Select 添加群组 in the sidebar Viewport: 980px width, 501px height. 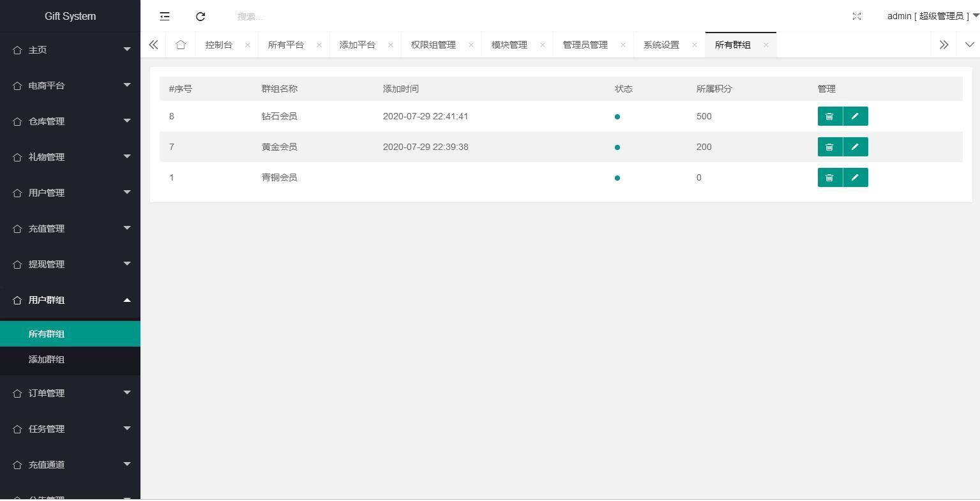[x=47, y=359]
